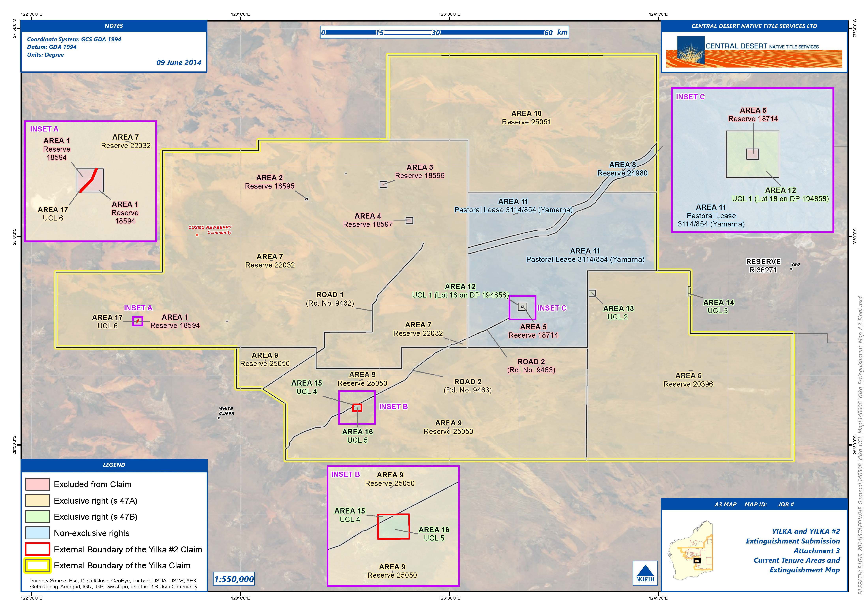Click the 1:550,000 scale label
868x612 pixels.
(x=234, y=579)
